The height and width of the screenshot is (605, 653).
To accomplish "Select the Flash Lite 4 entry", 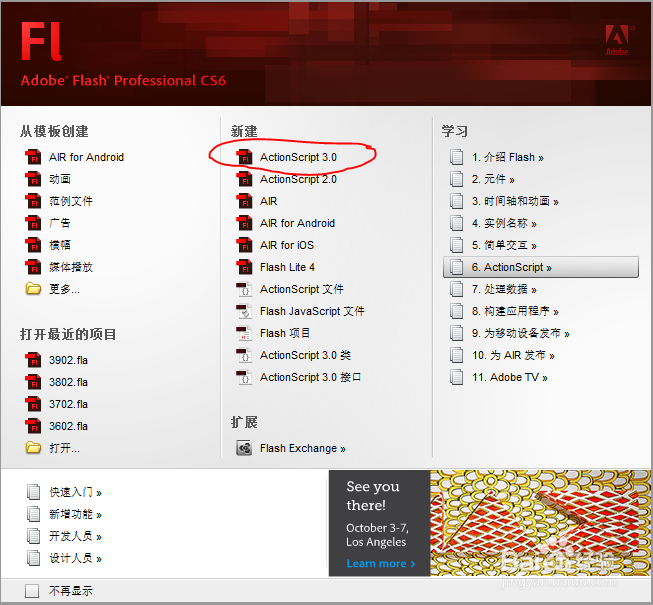I will [x=287, y=267].
